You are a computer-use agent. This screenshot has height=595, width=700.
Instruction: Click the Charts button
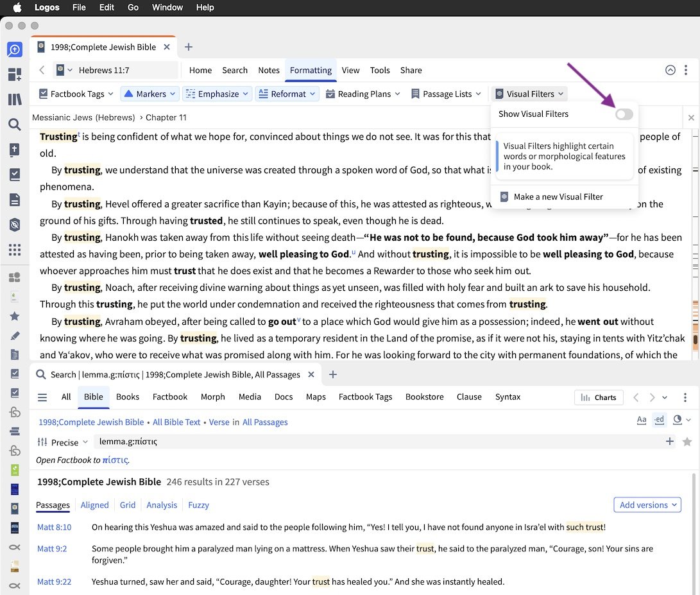[599, 397]
